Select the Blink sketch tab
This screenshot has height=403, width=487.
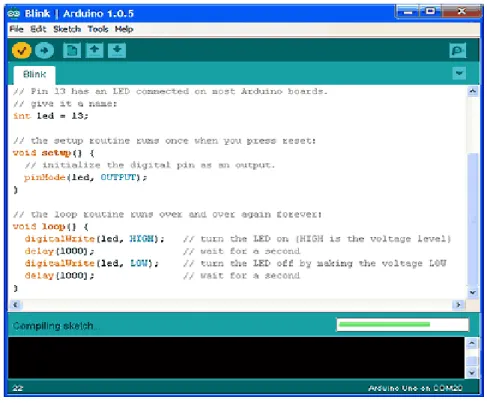[x=34, y=74]
